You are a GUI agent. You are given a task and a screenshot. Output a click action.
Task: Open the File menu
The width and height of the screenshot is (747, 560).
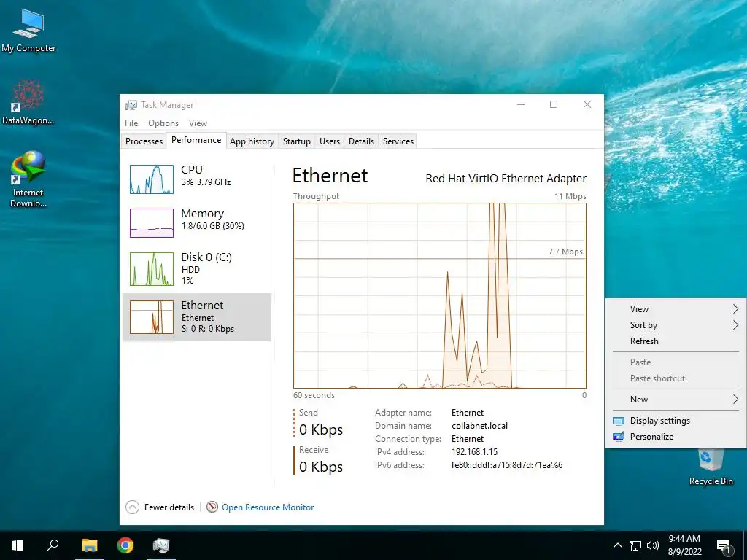coord(131,122)
